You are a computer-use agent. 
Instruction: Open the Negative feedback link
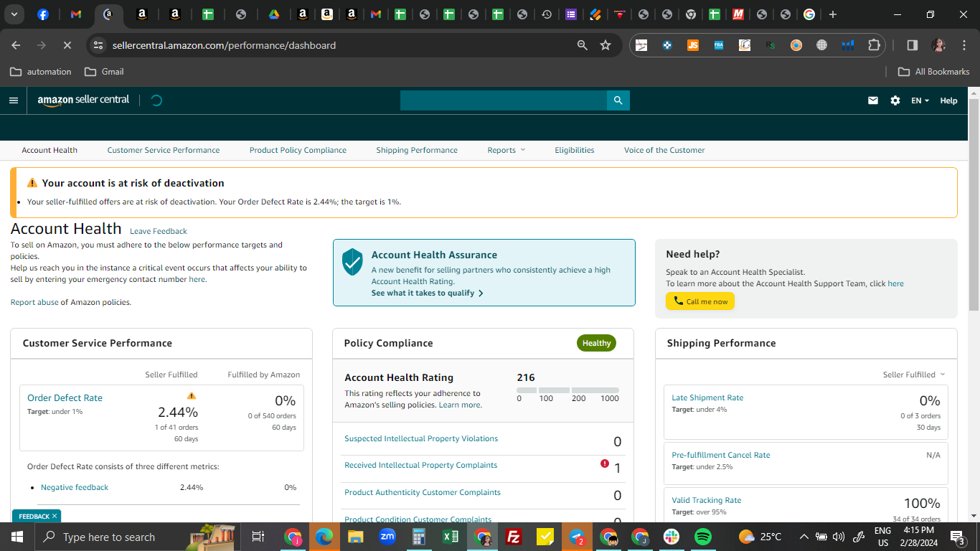click(x=75, y=487)
